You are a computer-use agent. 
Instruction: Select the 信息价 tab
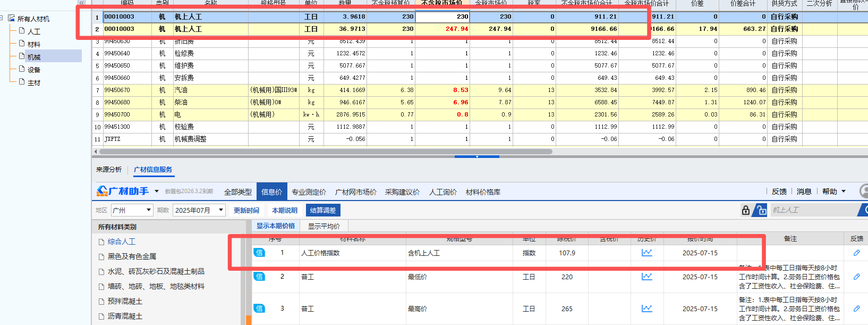272,192
